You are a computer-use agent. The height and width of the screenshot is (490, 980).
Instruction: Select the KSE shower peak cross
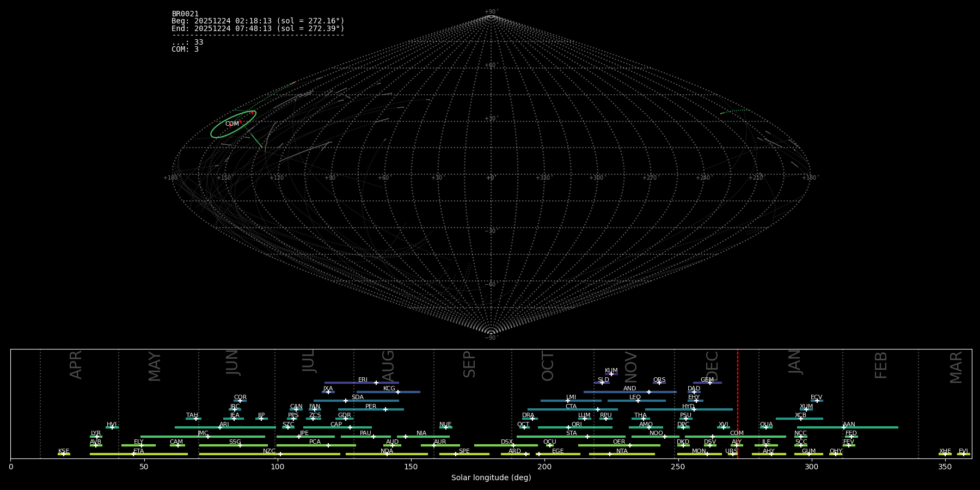[64, 454]
